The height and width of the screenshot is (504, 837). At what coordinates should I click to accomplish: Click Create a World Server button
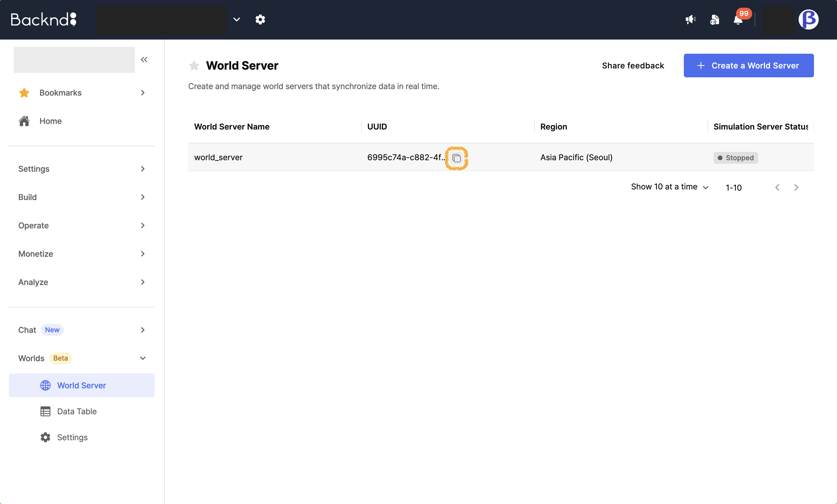click(x=748, y=66)
